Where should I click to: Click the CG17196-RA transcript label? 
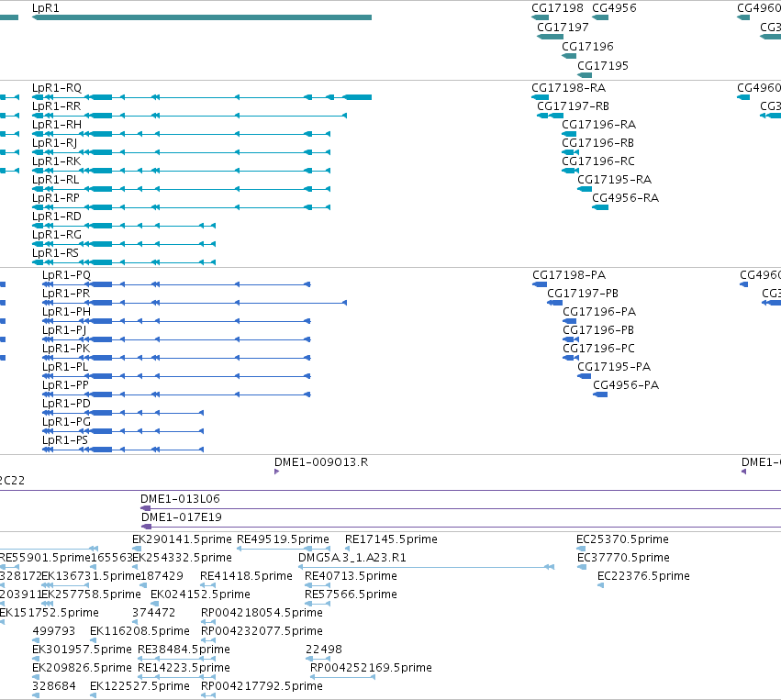(599, 125)
